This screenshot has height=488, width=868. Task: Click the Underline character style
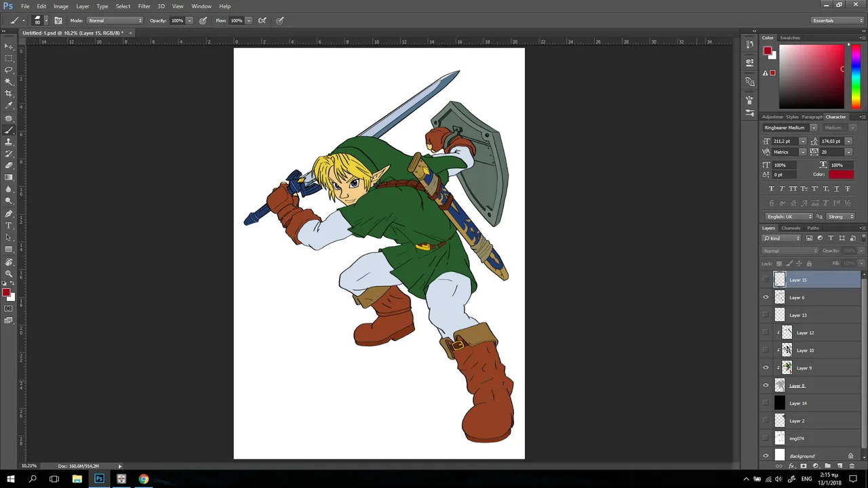pyautogui.click(x=837, y=188)
